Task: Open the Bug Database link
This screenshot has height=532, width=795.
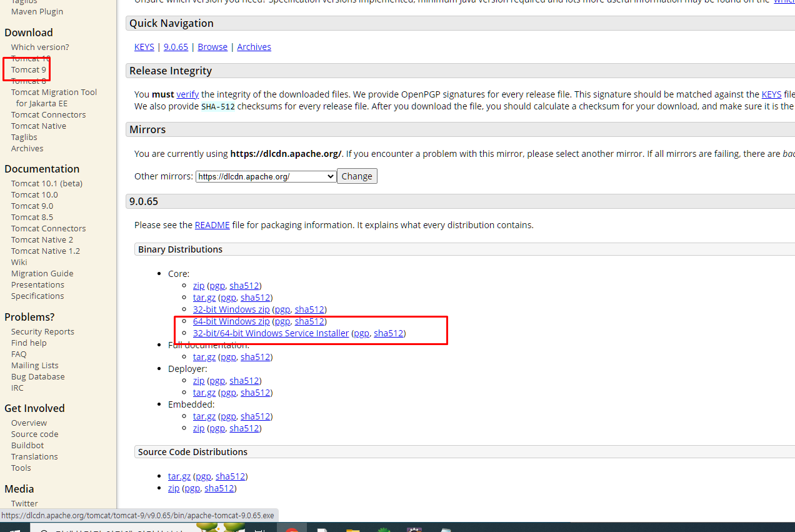Action: tap(38, 376)
